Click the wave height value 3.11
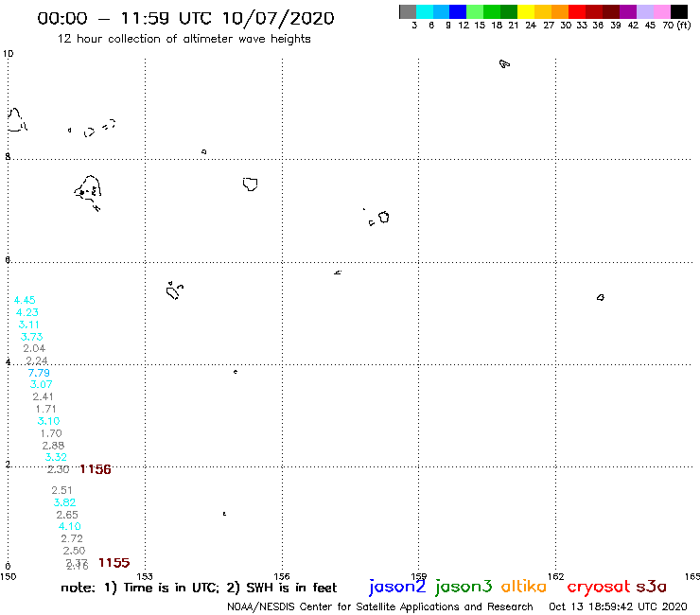Image resolution: width=700 pixels, height=615 pixels. (x=29, y=325)
